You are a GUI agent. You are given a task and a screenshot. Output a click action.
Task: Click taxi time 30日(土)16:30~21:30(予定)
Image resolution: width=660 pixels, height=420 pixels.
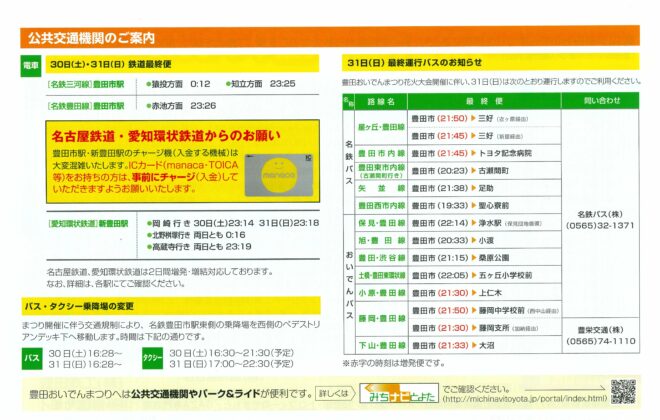tap(232, 353)
